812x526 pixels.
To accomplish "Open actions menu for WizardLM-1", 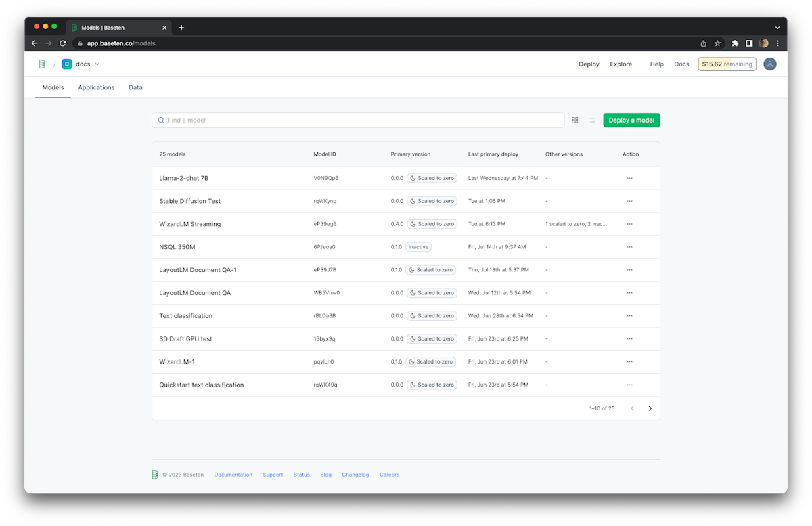I will tap(629, 361).
